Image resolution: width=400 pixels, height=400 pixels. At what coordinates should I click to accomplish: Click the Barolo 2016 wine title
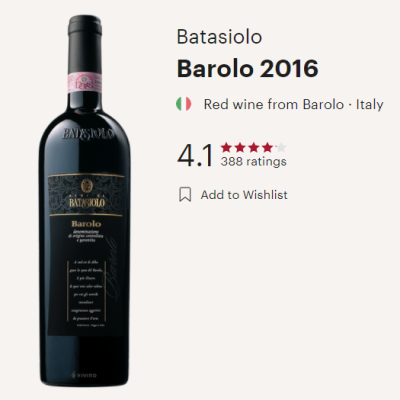pyautogui.click(x=247, y=68)
